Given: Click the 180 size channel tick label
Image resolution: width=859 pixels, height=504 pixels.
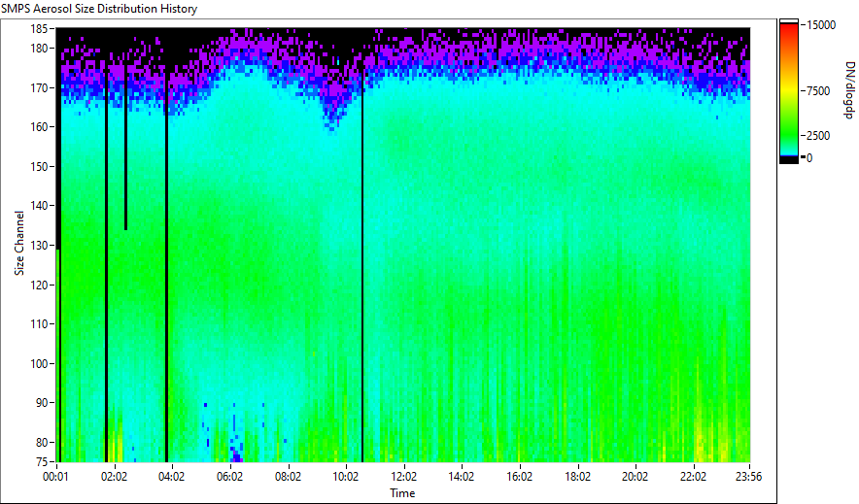Looking at the screenshot, I should coord(39,49).
